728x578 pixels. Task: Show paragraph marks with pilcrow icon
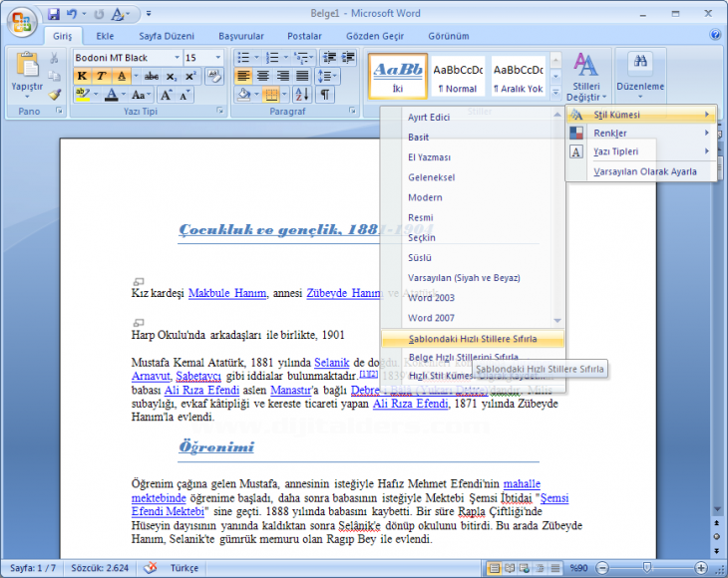coord(325,95)
